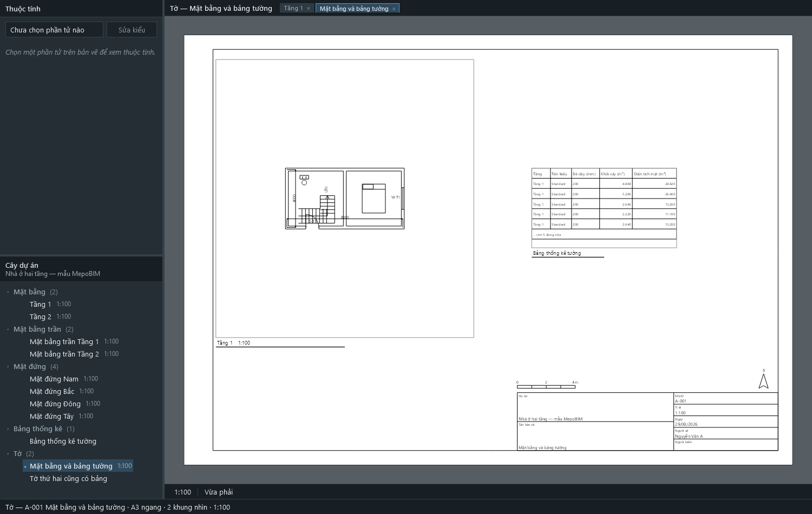Click the Chưa chọn phần tử nào field
812x514 pixels.
point(54,30)
